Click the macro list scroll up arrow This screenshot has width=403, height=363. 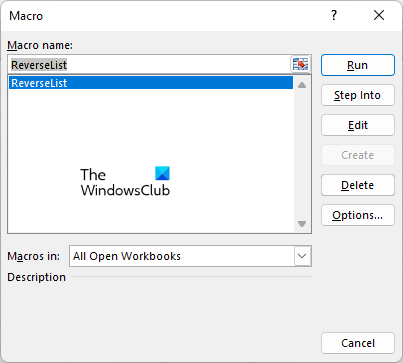click(x=302, y=85)
